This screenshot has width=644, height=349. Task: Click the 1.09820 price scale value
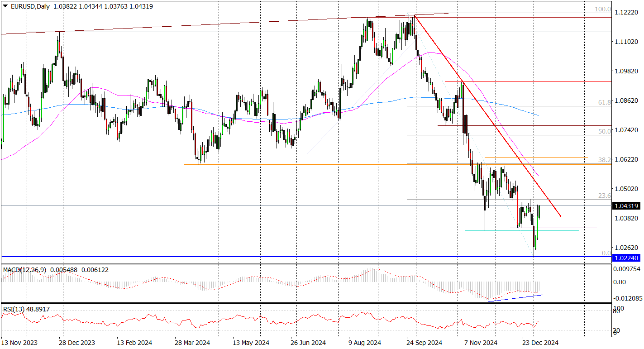point(627,71)
